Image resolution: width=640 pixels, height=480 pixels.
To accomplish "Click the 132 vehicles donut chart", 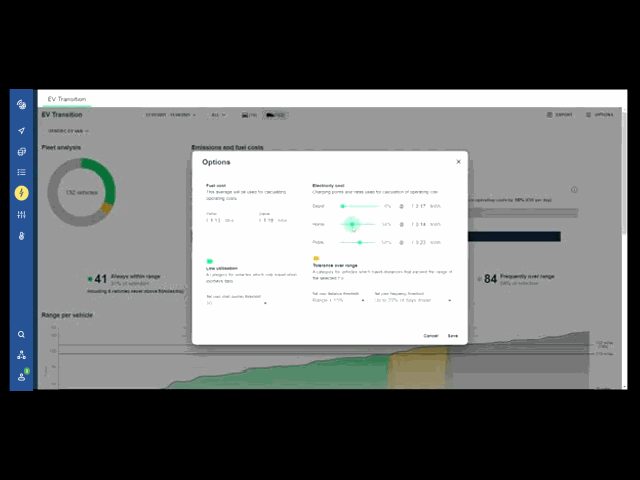I will pyautogui.click(x=82, y=192).
